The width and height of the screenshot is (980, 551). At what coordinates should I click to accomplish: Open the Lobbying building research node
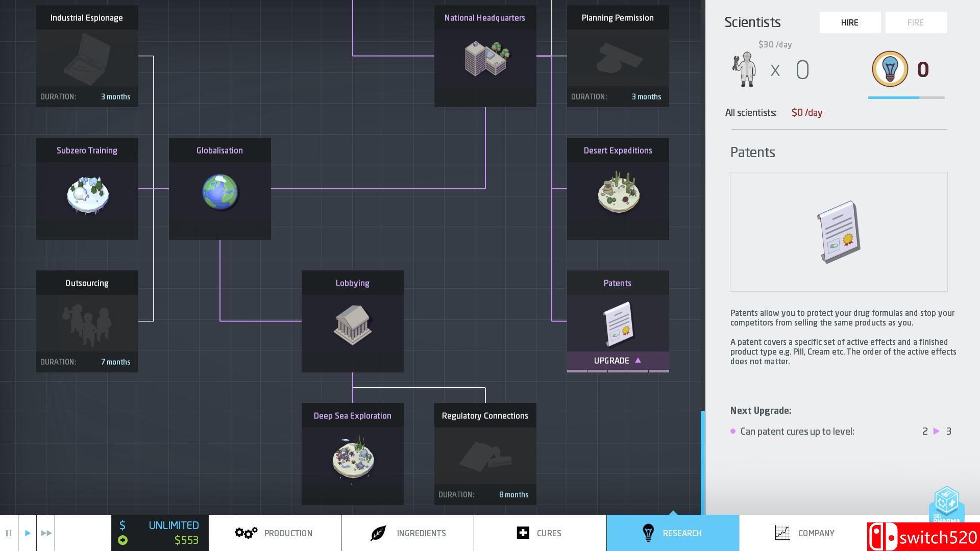tap(352, 324)
